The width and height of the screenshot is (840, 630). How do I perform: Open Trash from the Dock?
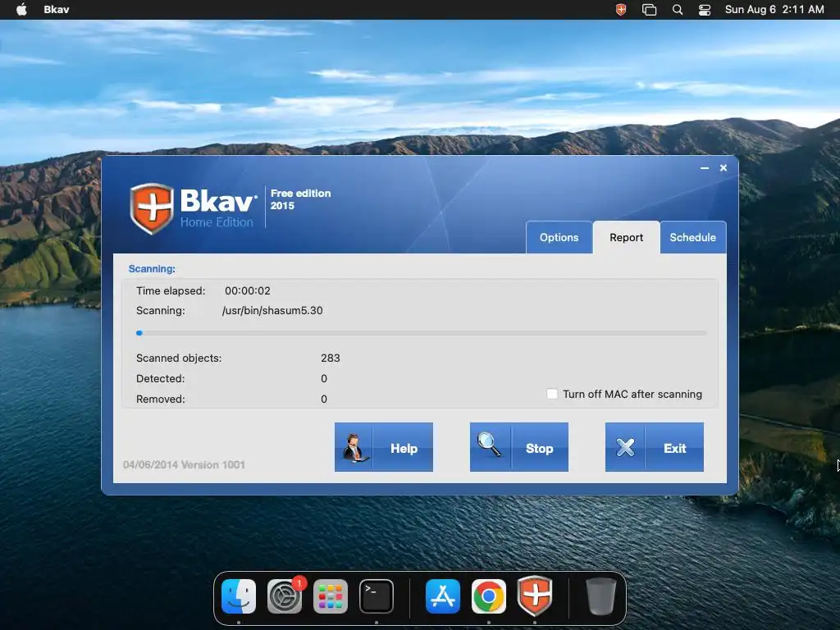(x=600, y=596)
